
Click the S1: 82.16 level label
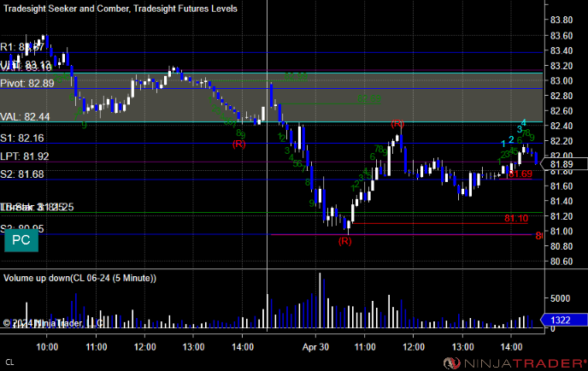pyautogui.click(x=22, y=138)
